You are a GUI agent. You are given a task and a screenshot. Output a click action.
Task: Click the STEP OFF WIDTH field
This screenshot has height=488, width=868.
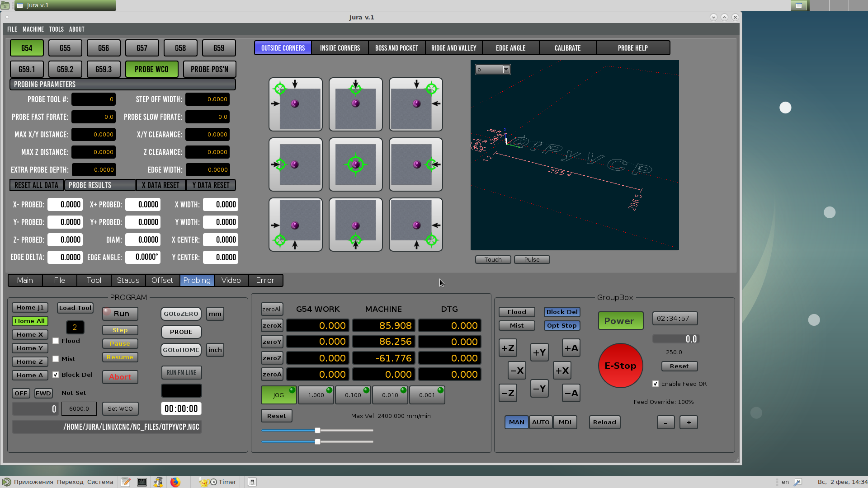208,99
